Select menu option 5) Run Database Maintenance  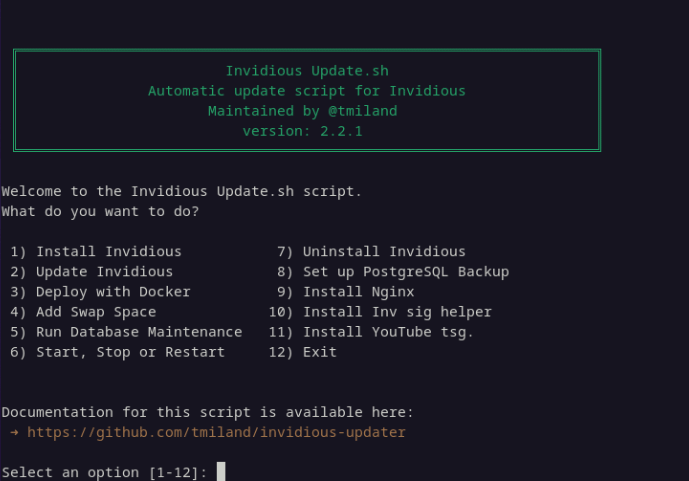(126, 332)
